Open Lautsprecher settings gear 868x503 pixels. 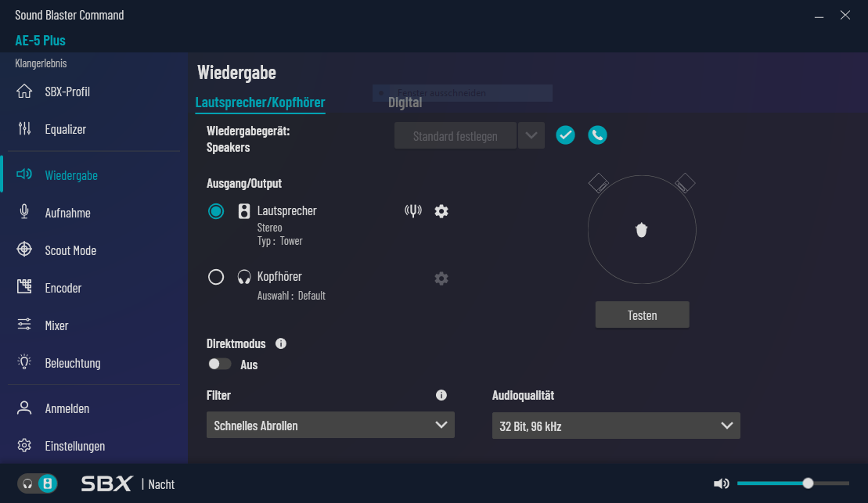tap(441, 211)
